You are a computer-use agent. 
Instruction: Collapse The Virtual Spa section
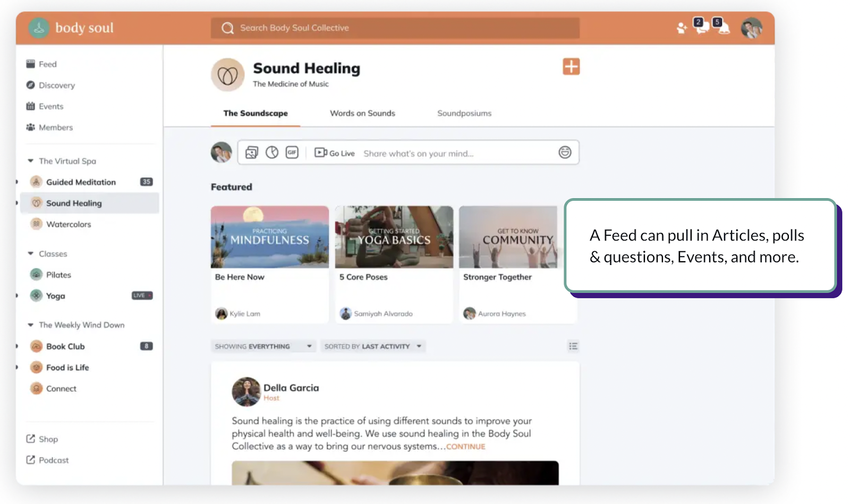pos(31,161)
